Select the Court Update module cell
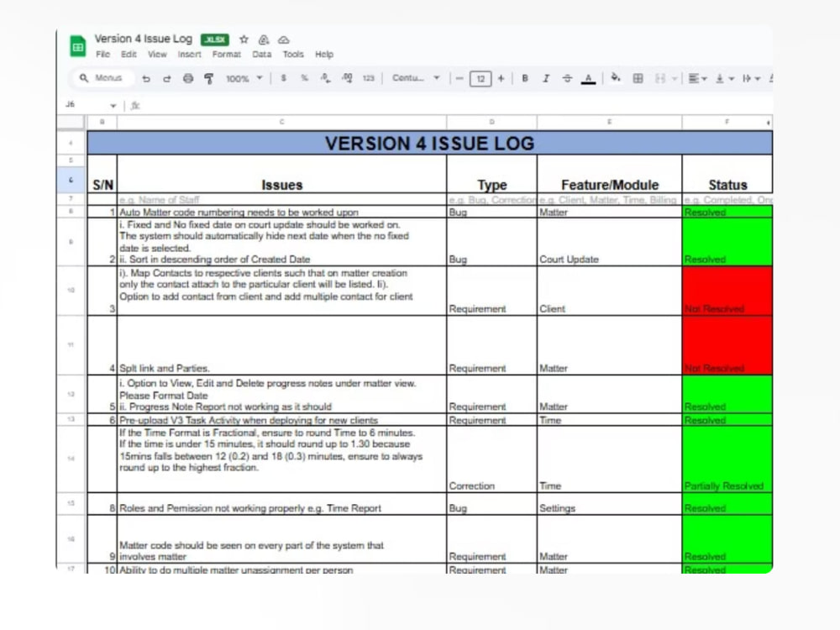Image resolution: width=840 pixels, height=630 pixels. (610, 242)
